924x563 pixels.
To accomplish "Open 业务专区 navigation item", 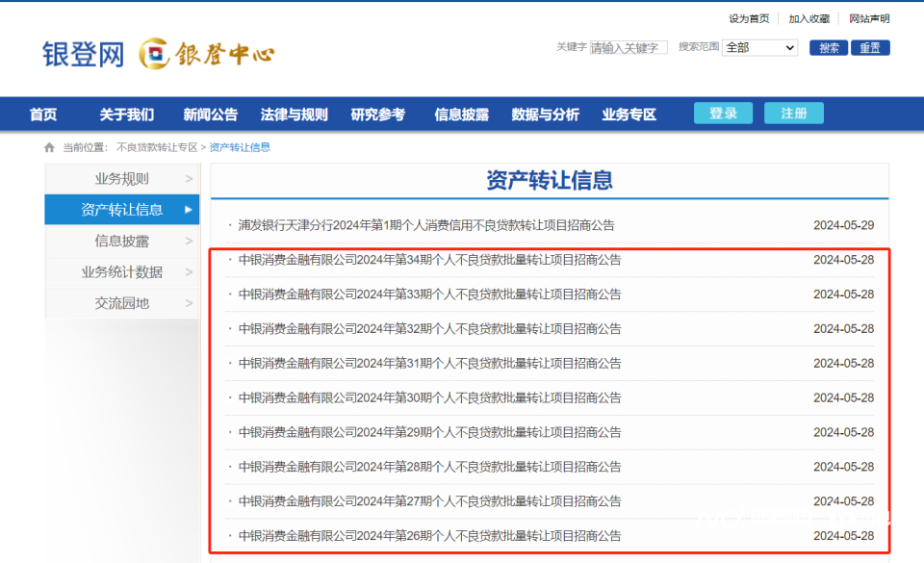I will (x=629, y=115).
